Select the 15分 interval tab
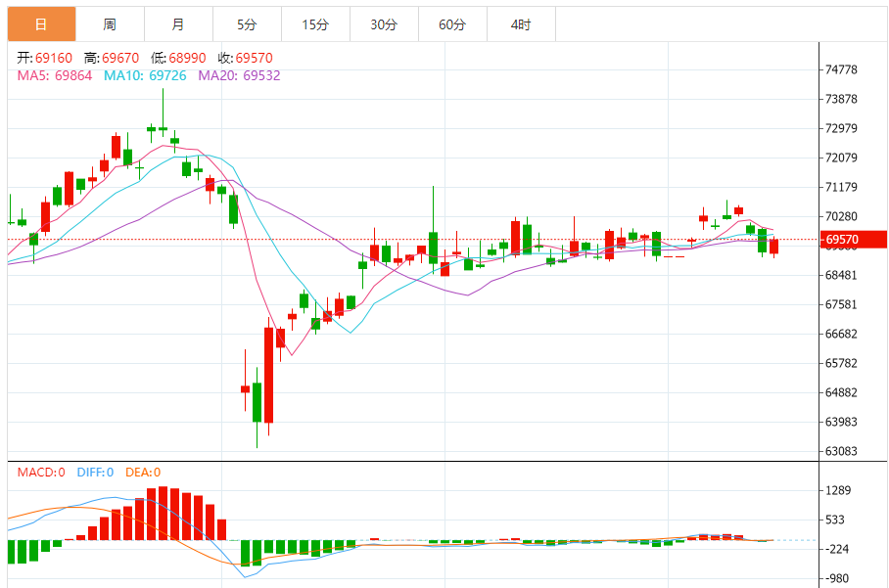889x588 pixels. 316,24
